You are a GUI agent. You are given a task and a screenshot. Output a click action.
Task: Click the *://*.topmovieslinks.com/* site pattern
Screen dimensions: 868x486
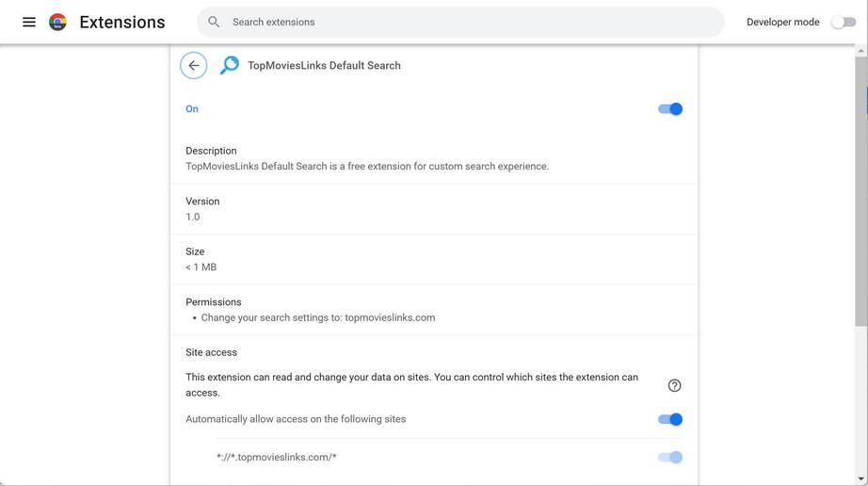[x=276, y=457]
